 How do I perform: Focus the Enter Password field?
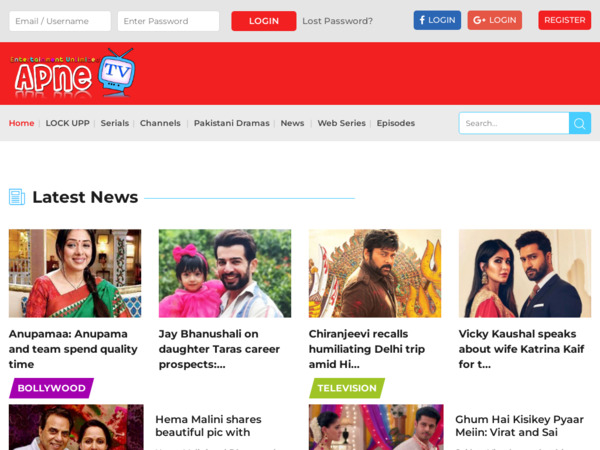point(168,21)
